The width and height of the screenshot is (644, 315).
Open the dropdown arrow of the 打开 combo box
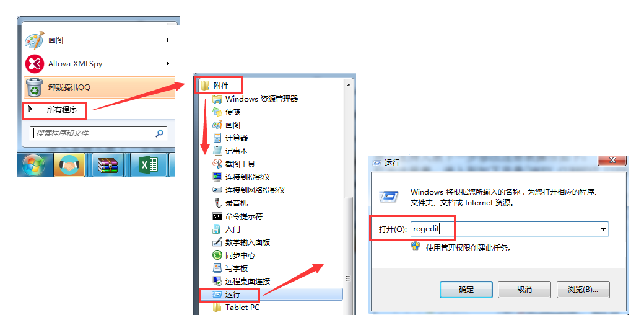(603, 229)
